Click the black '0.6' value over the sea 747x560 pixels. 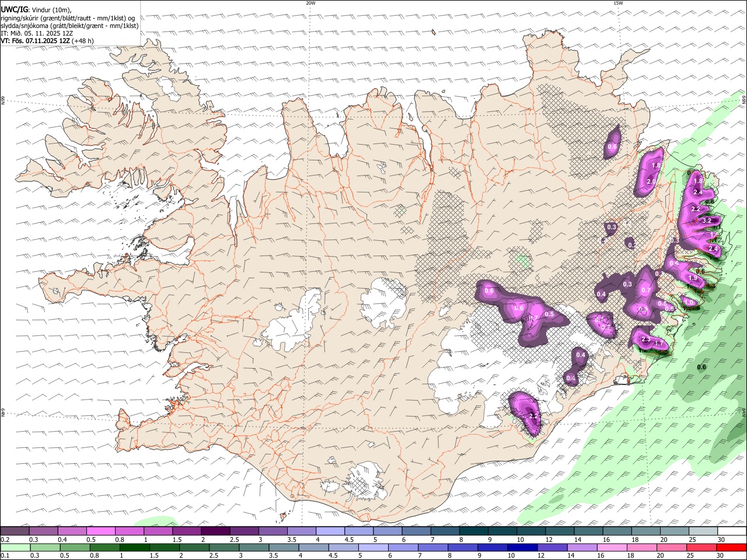click(702, 367)
